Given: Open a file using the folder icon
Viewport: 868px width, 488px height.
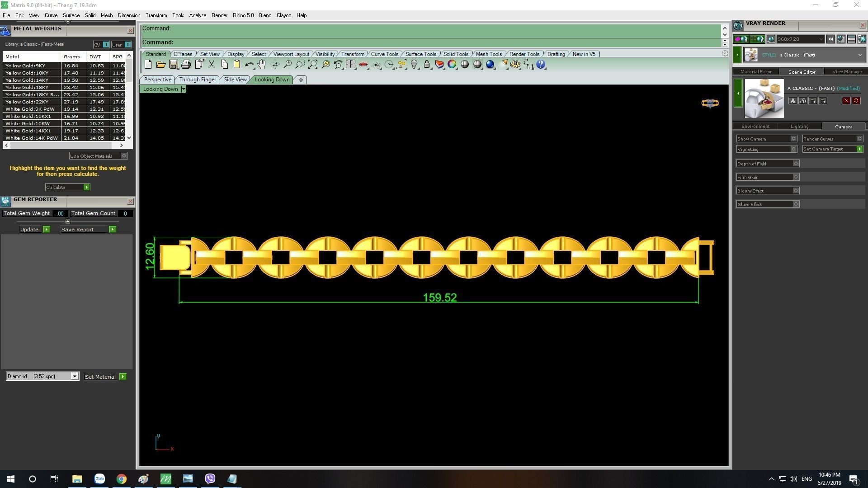Looking at the screenshot, I should click(x=160, y=65).
